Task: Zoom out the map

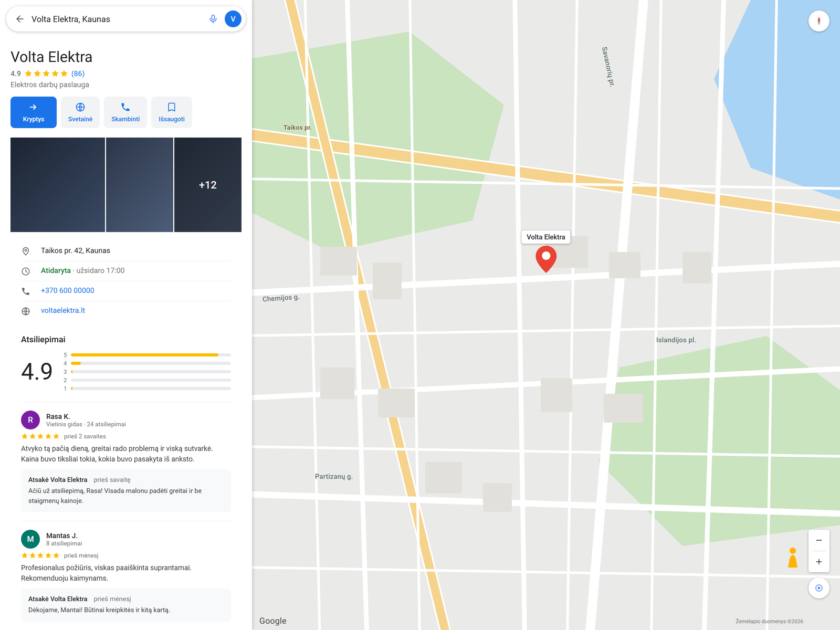Action: pos(819,540)
